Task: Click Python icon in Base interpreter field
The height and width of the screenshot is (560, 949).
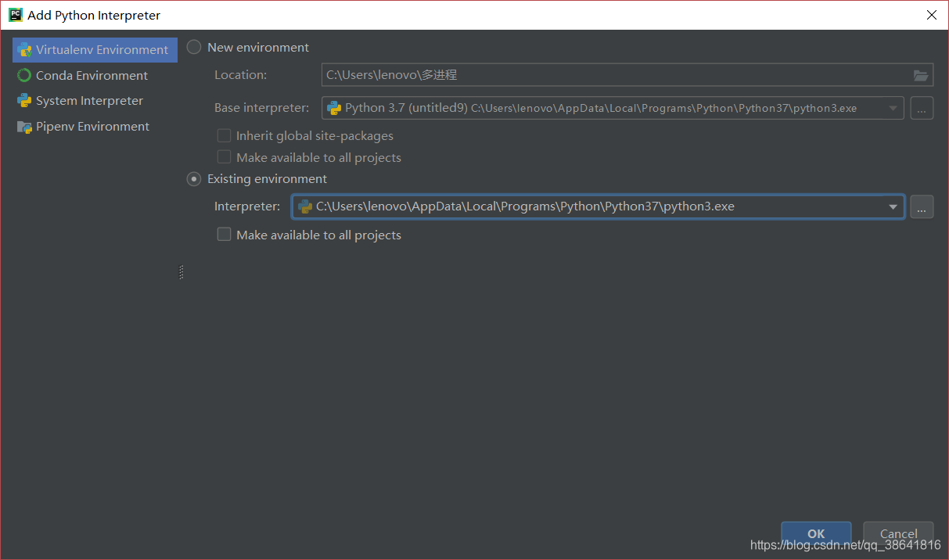Action: (334, 108)
